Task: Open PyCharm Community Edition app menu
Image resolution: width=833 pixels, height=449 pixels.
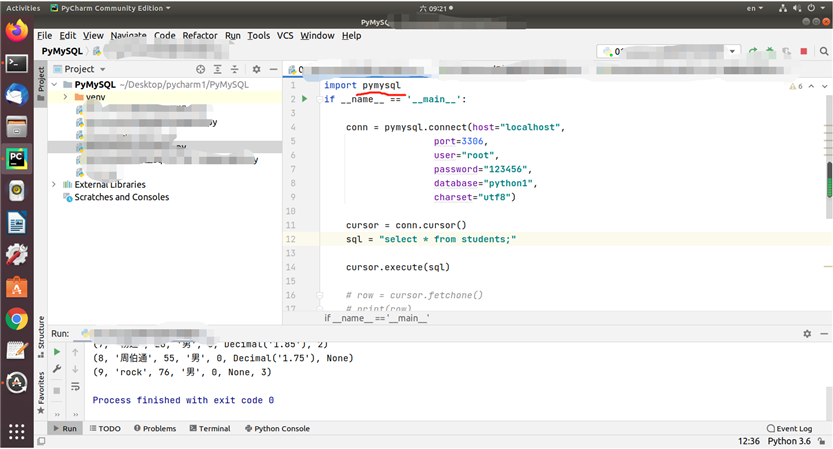Action: pyautogui.click(x=110, y=8)
